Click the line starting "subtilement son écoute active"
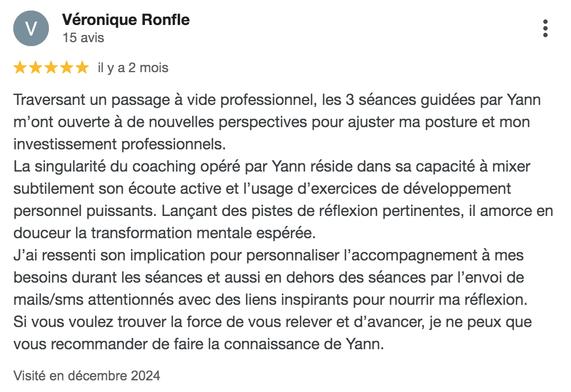 click(262, 189)
